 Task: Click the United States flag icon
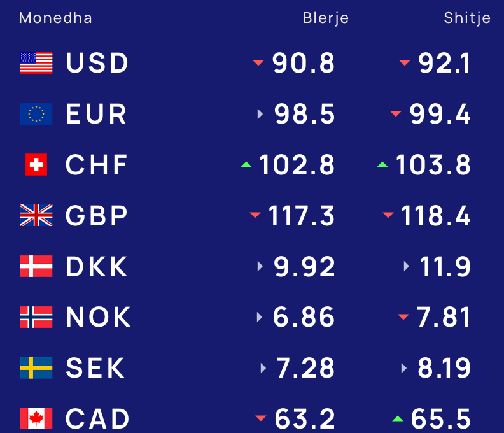click(x=36, y=63)
